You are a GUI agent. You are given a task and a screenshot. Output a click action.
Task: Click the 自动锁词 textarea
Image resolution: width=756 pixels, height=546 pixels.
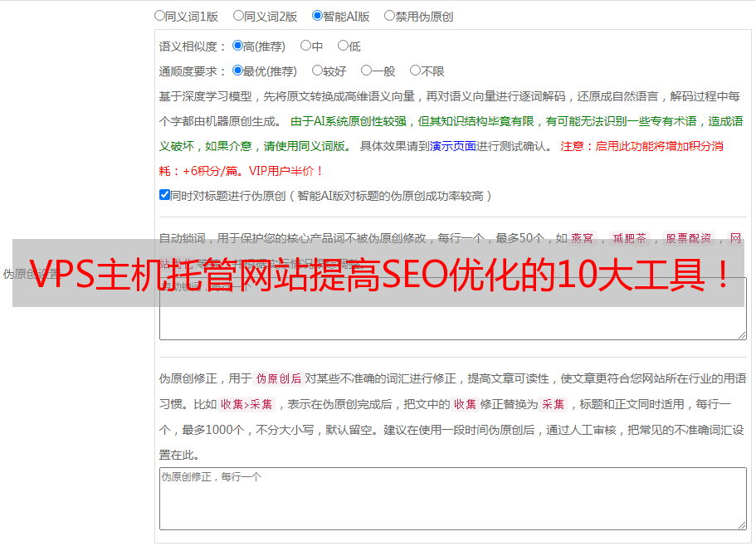click(453, 309)
